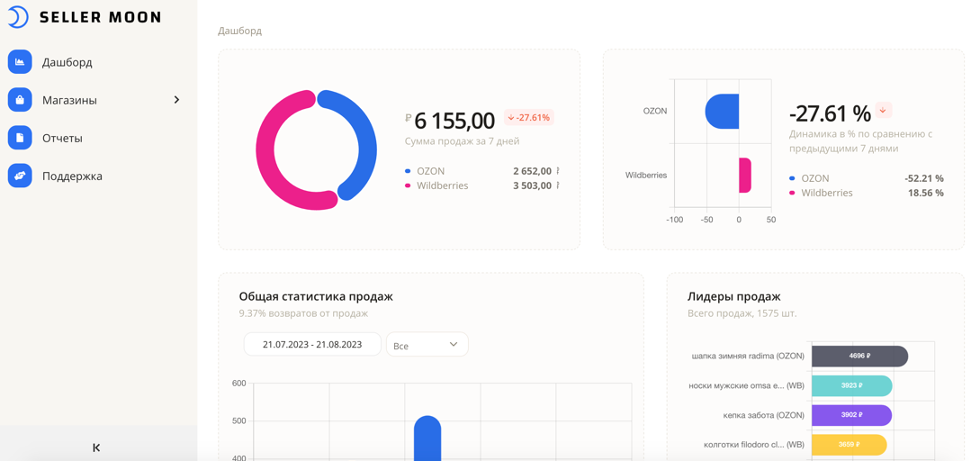
Task: Open the Все filter dropdown
Action: 427,344
